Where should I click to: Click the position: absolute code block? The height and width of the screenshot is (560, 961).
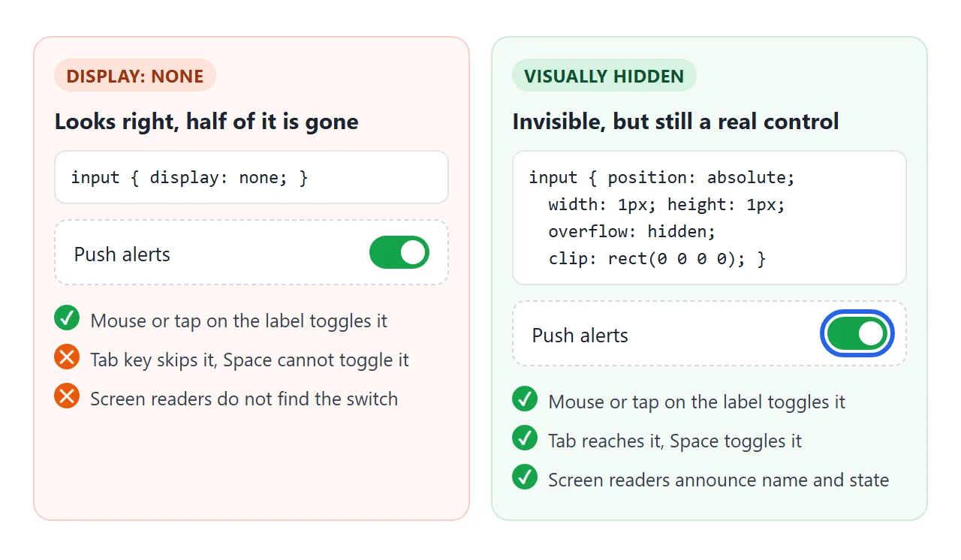point(709,218)
